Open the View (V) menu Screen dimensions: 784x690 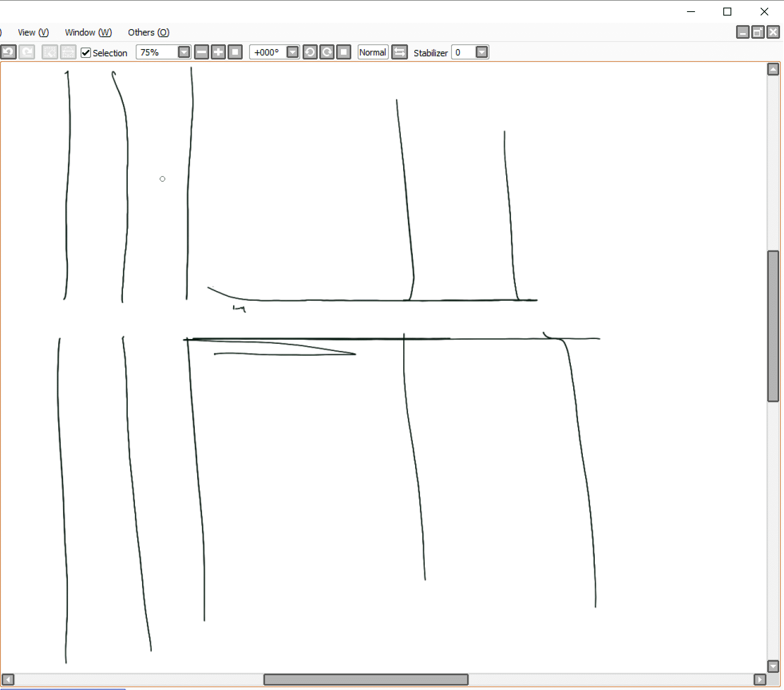33,32
